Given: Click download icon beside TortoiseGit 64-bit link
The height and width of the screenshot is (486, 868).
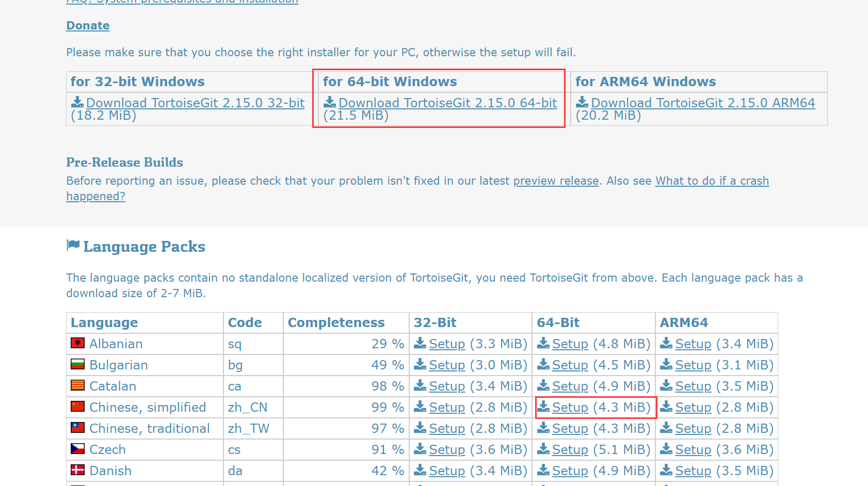Looking at the screenshot, I should [x=330, y=102].
